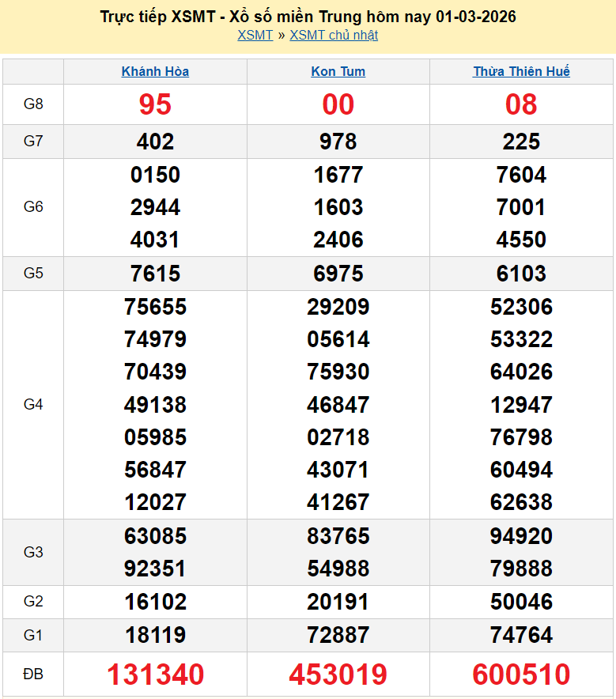Open the Khánh Hòa province link
Image resolution: width=616 pixels, height=699 pixels.
coord(155,72)
